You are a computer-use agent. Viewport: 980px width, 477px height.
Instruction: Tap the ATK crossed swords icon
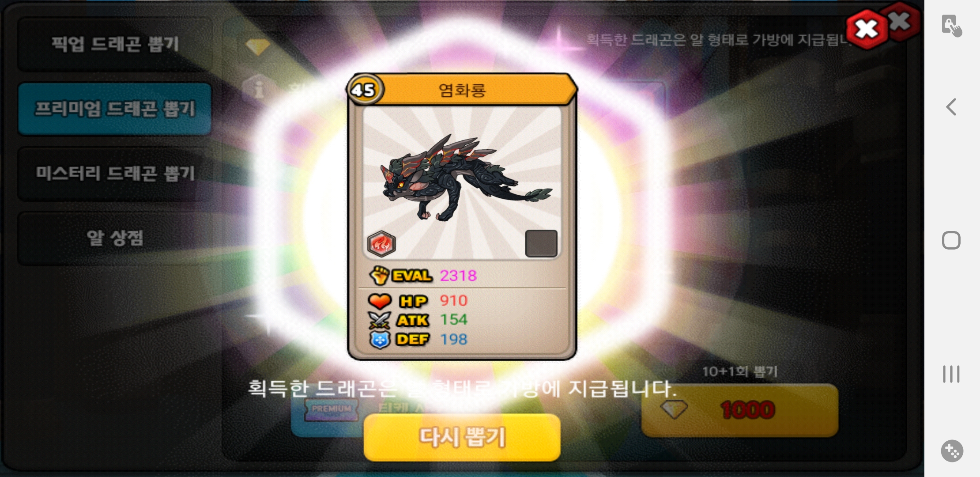pyautogui.click(x=379, y=320)
